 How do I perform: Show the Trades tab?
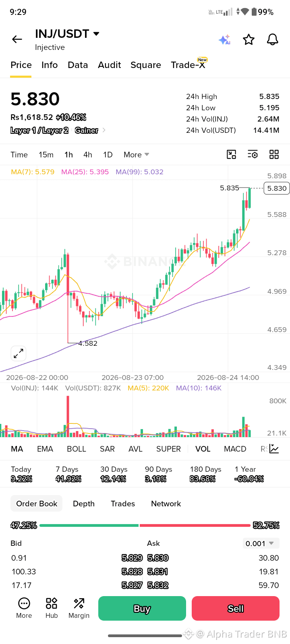[x=123, y=504]
